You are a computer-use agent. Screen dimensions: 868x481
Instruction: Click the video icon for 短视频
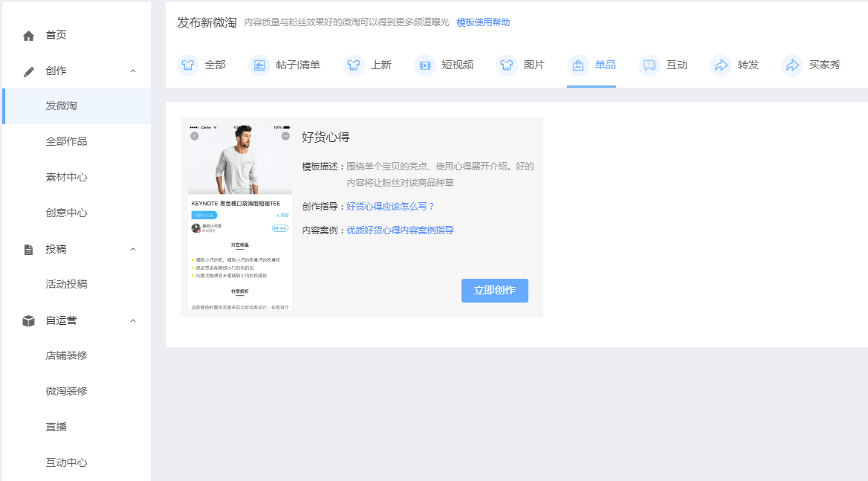click(425, 65)
